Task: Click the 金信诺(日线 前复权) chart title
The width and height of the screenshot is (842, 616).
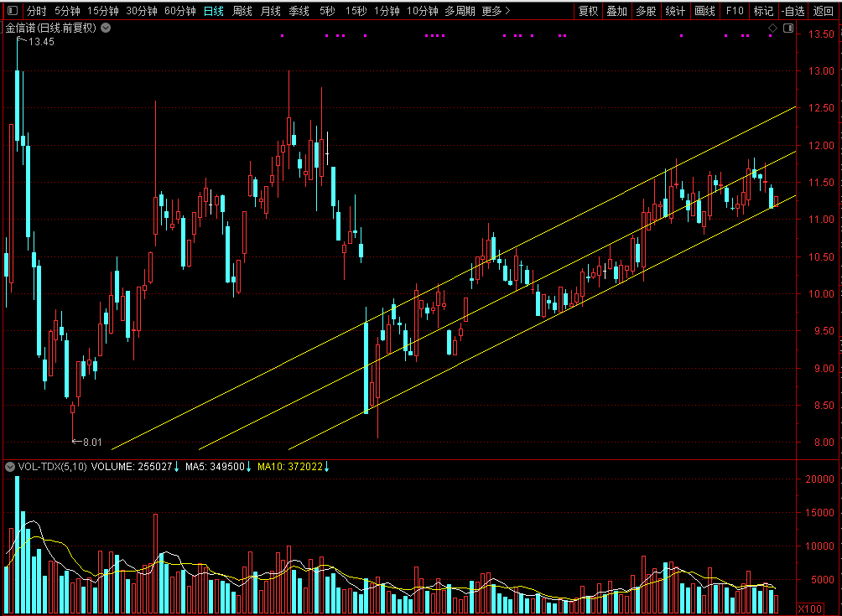Action: pos(51,28)
